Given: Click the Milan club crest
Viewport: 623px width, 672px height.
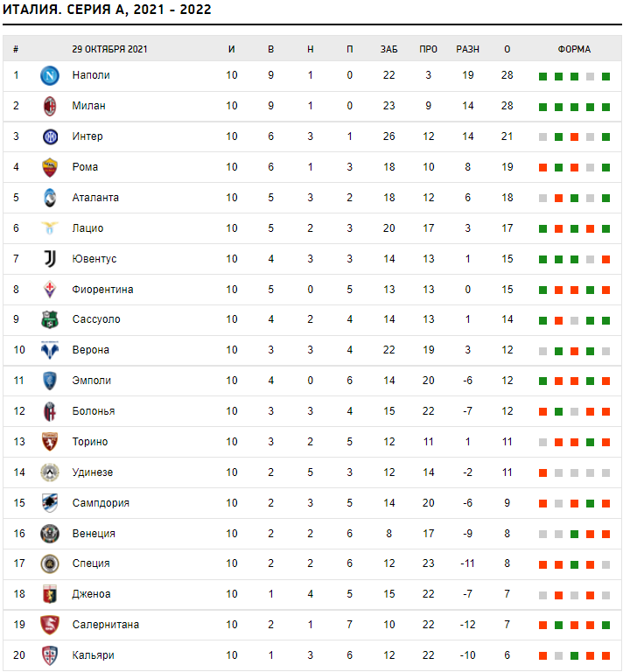Looking at the screenshot, I should pyautogui.click(x=49, y=106).
